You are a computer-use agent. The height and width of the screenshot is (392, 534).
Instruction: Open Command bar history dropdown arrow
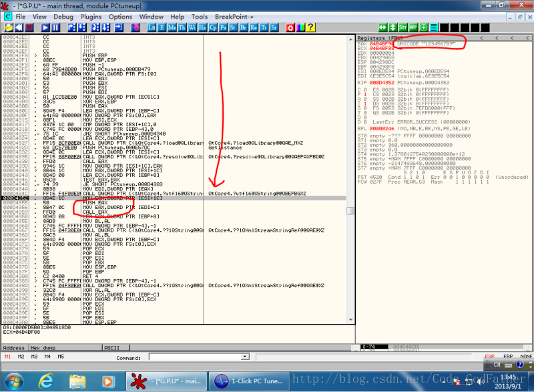tap(245, 357)
